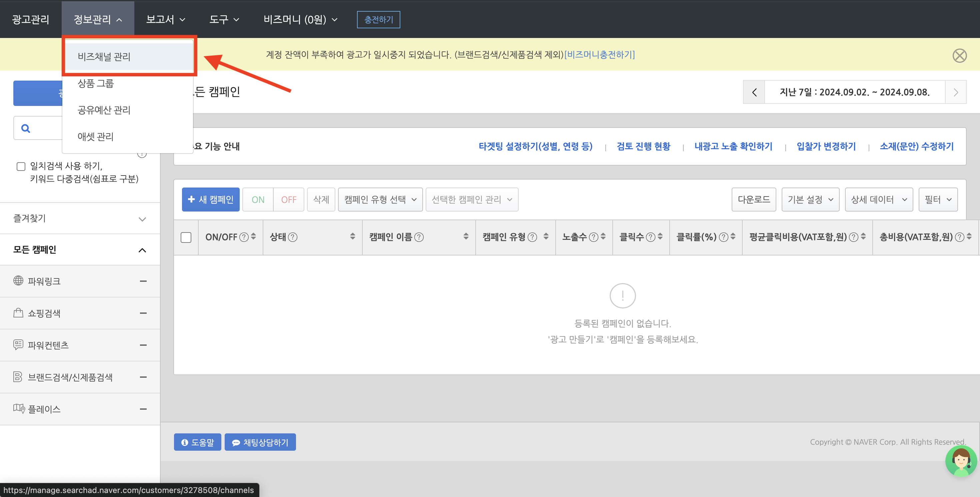
Task: Click the 충전하기 button
Action: (379, 19)
